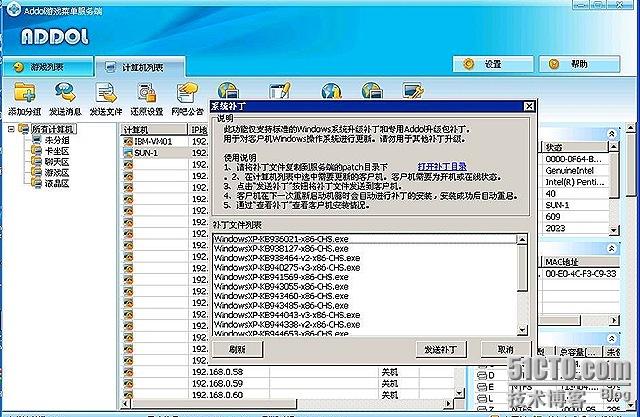Image resolution: width=640 pixels, height=417 pixels.
Task: Click the ADDOL logo in the header
Action: tap(55, 36)
